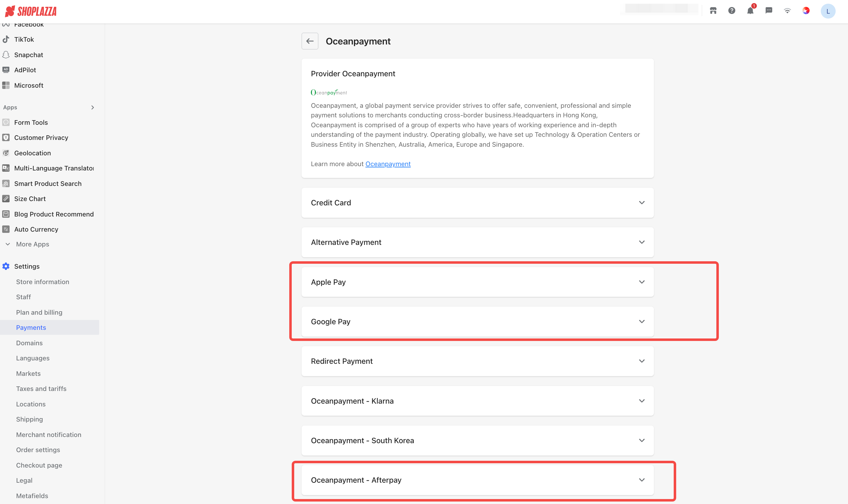Open Markets settings
This screenshot has width=848, height=504.
[28, 374]
